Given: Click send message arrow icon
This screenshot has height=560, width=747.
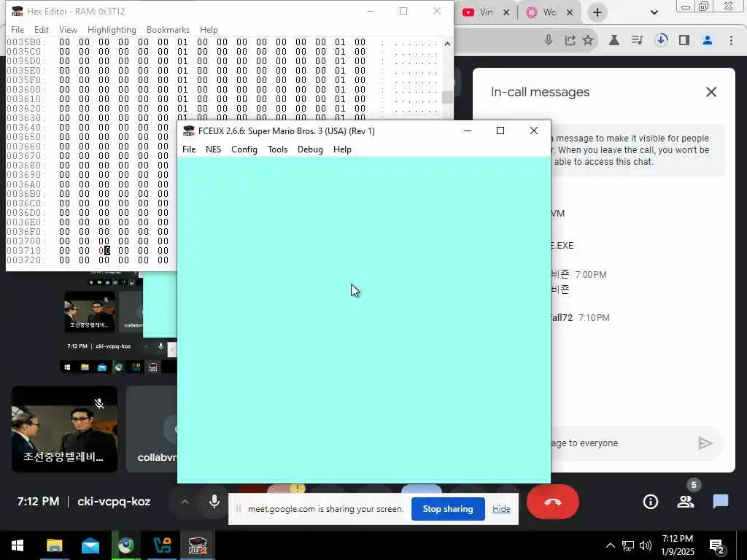Looking at the screenshot, I should click(x=705, y=443).
